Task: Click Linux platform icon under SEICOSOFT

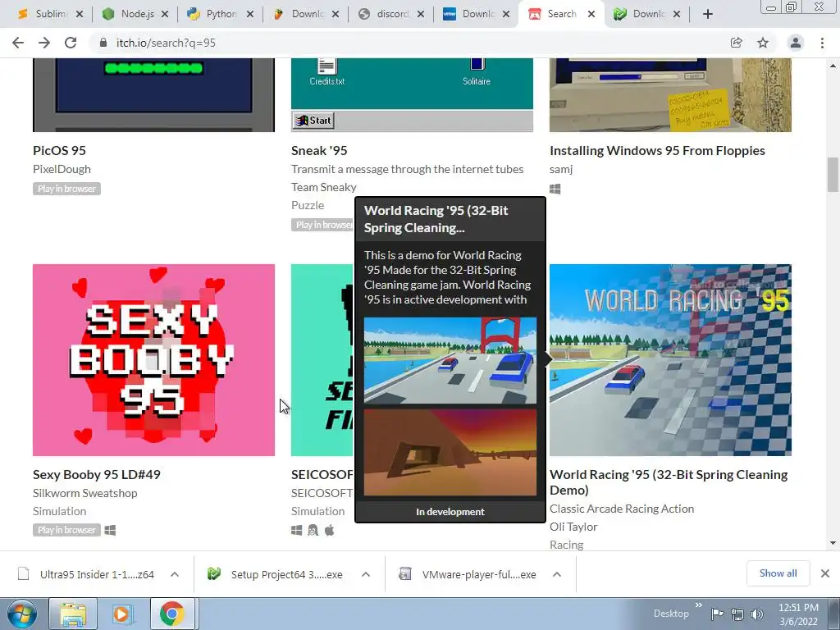Action: click(313, 531)
